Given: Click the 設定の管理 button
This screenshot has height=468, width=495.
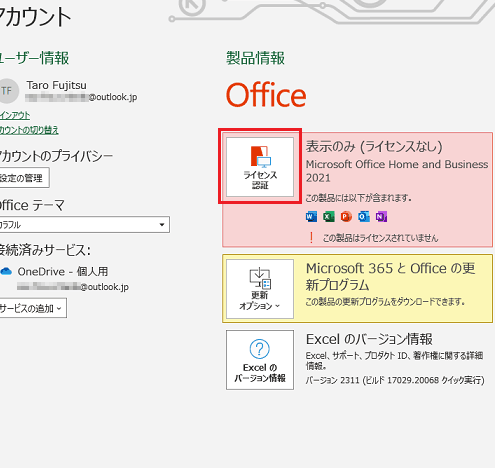Looking at the screenshot, I should pos(25,178).
